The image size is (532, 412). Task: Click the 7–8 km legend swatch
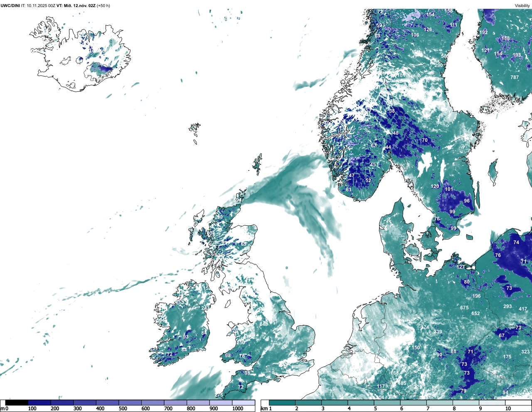tap(440, 403)
